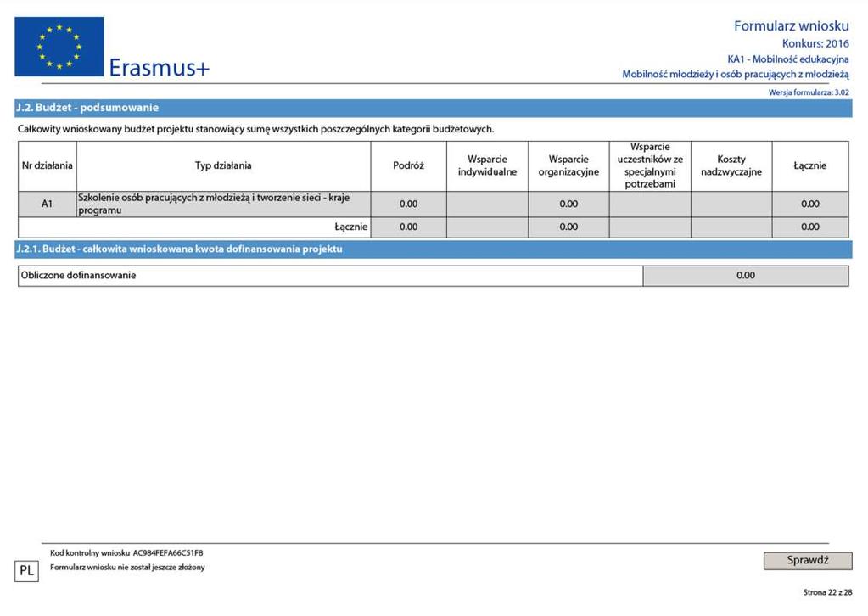This screenshot has height=616, width=868.
Task: Click the 'Wersja formularza: 3.02' text
Action: (x=809, y=92)
